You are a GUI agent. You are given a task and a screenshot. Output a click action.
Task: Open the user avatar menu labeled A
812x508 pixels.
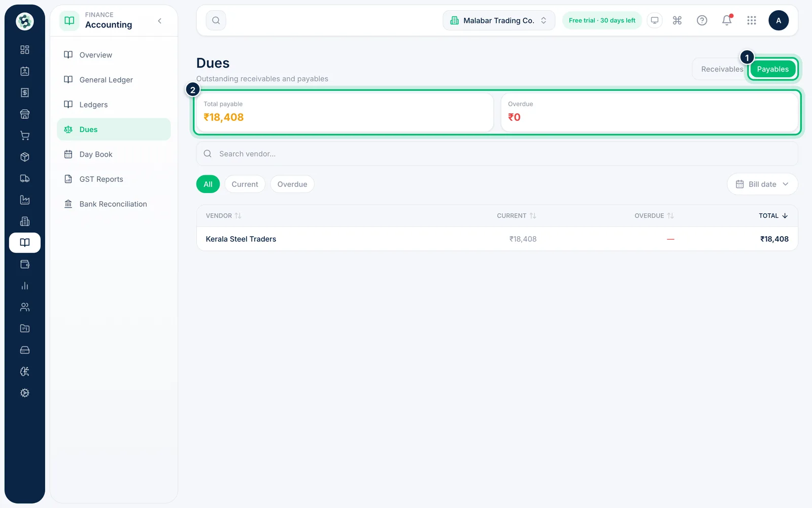tap(779, 20)
